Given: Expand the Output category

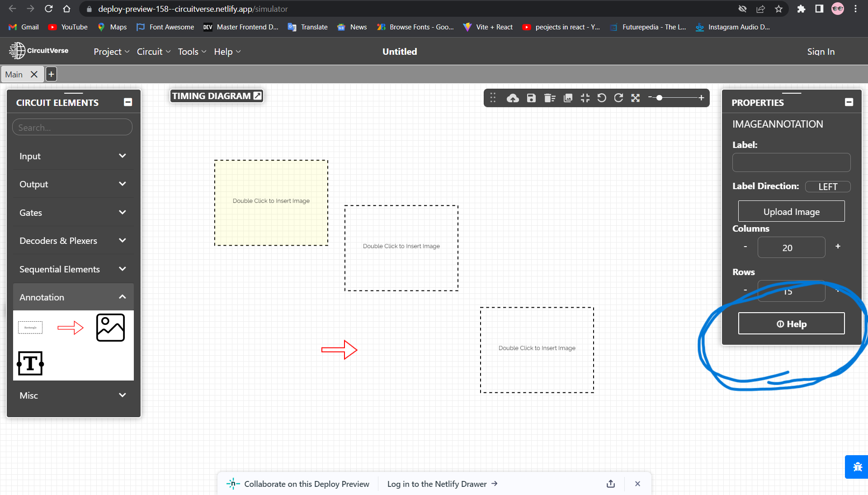Looking at the screenshot, I should [x=73, y=184].
